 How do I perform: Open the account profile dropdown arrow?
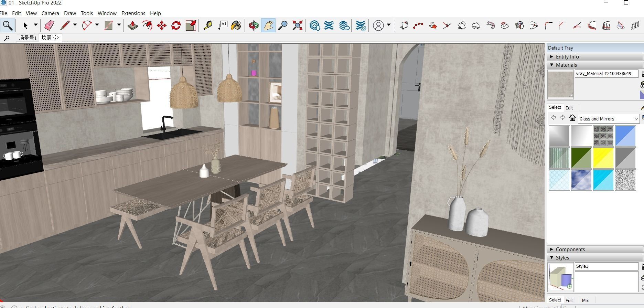coord(388,25)
